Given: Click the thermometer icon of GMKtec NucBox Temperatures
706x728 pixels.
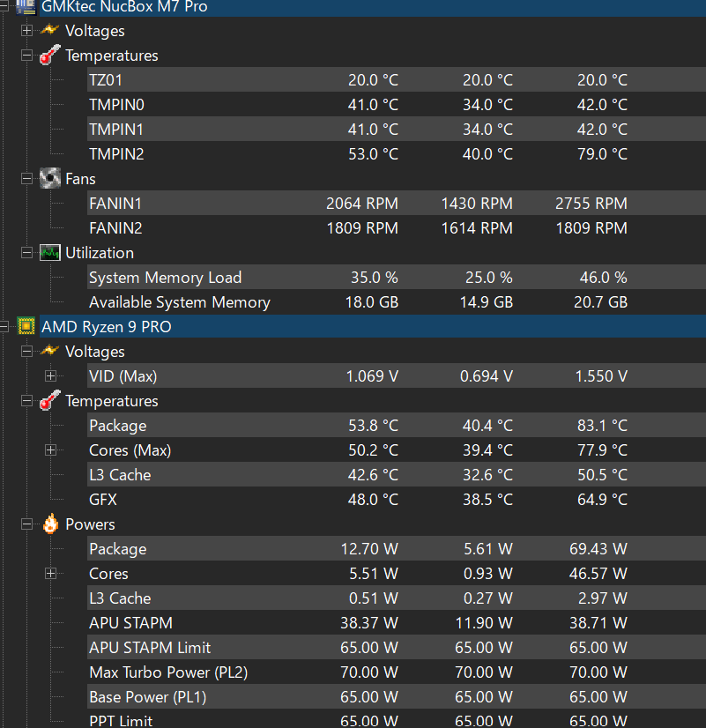Looking at the screenshot, I should pos(49,56).
